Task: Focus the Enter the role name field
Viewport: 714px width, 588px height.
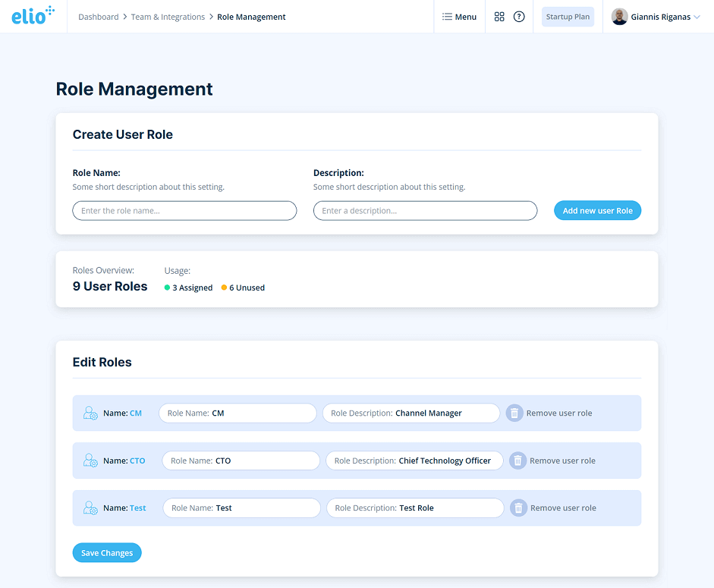Action: 184,211
